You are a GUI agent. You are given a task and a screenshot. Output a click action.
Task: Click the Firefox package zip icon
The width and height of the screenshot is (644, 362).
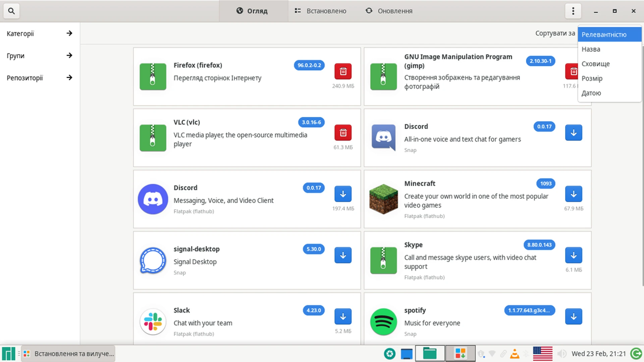click(153, 76)
